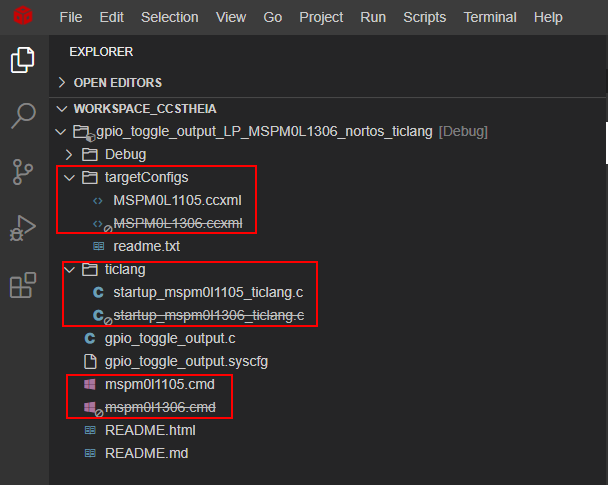Open the Terminal menu

(x=490, y=17)
